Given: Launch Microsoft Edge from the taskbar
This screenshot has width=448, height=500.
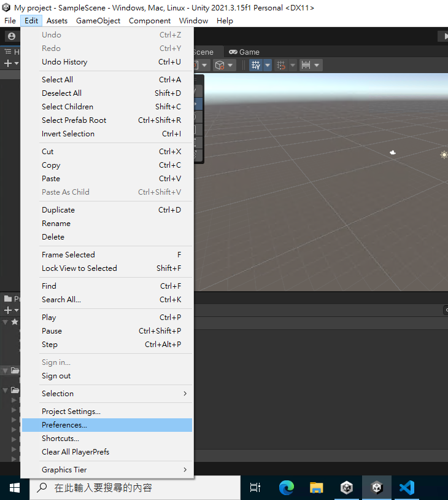Looking at the screenshot, I should (x=286, y=488).
